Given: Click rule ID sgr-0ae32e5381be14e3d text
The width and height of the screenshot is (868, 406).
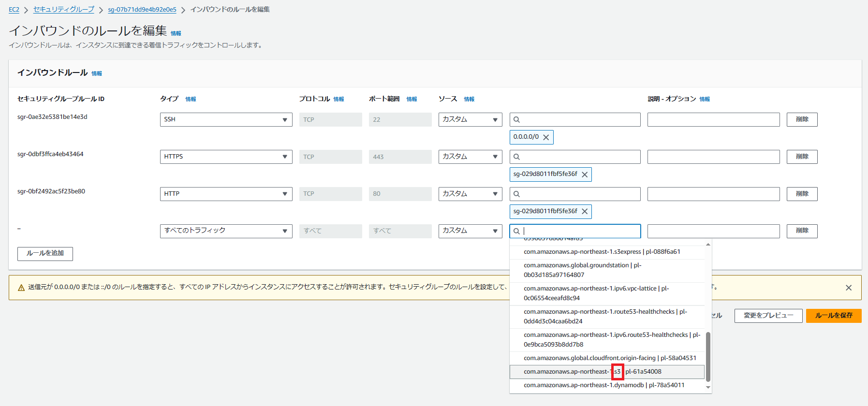Looking at the screenshot, I should (52, 117).
